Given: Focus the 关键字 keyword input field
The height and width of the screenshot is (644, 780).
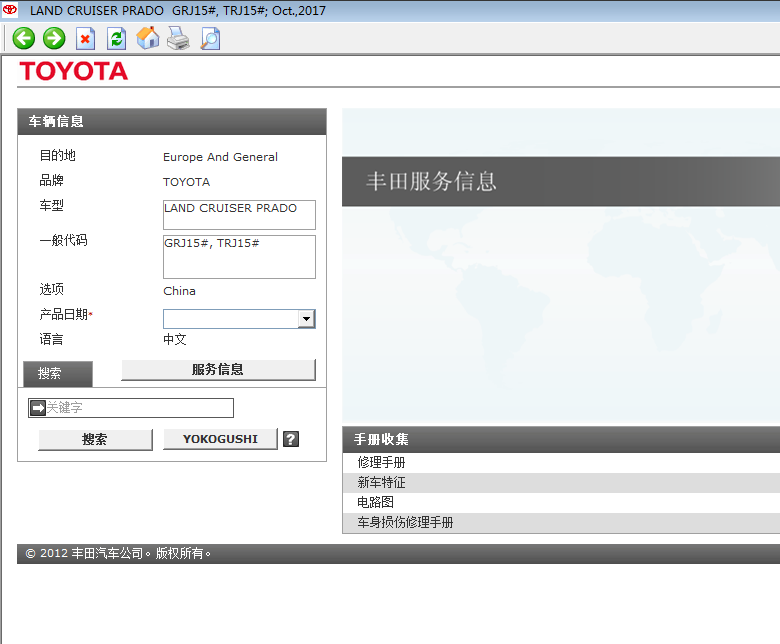Looking at the screenshot, I should tap(131, 408).
